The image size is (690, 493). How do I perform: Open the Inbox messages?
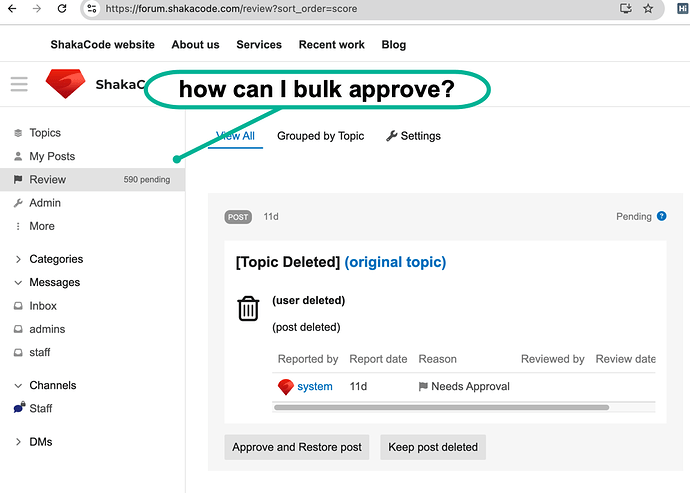pos(92,305)
